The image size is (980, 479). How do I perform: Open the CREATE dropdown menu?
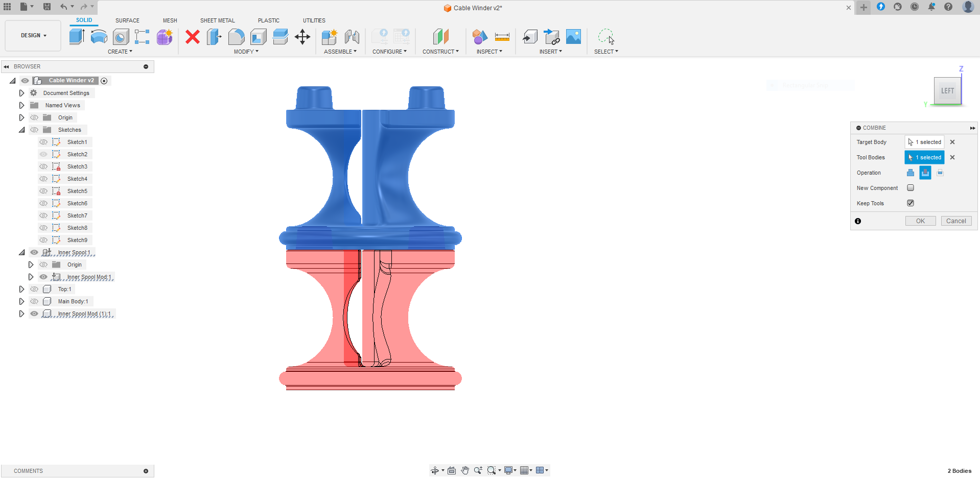(120, 52)
